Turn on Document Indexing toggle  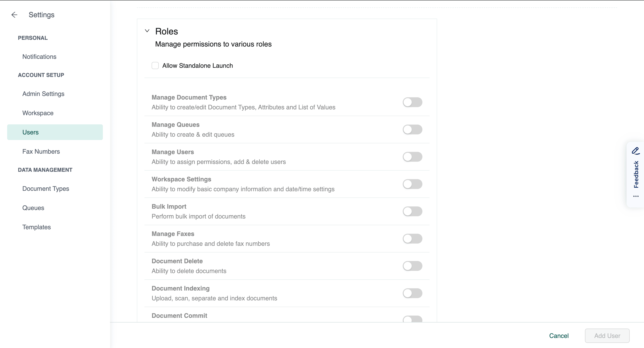click(413, 293)
